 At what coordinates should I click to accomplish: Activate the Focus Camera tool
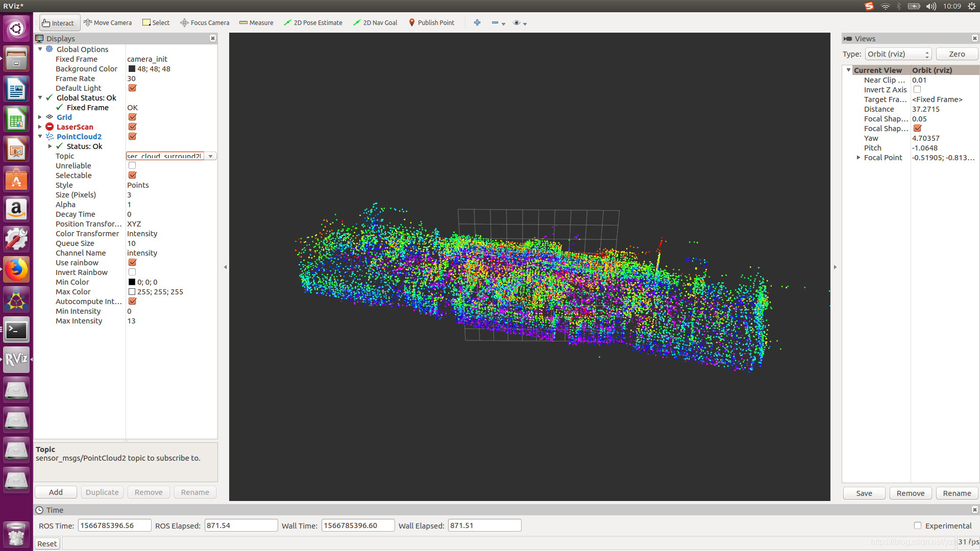click(205, 23)
